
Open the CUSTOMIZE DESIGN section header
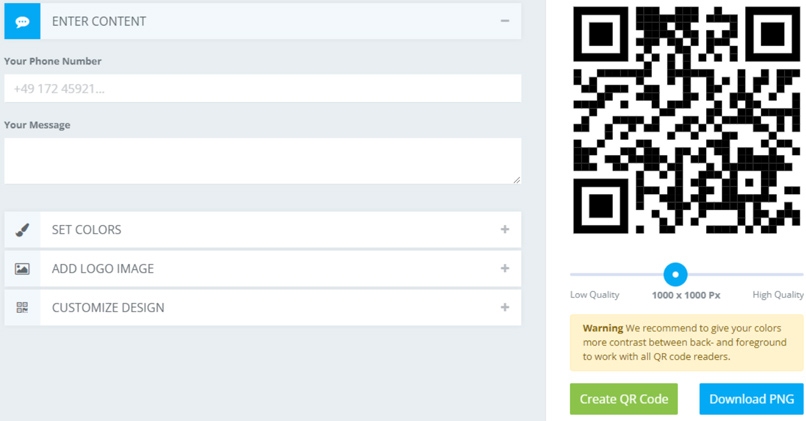pyautogui.click(x=263, y=307)
